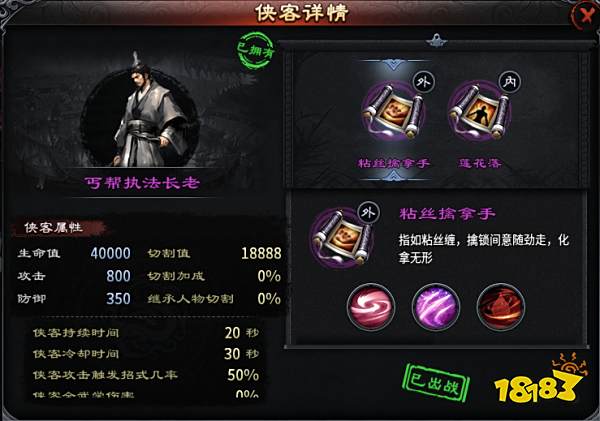Toggle the green 已出战 deployed stamp
This screenshot has height=421, width=600.
coord(437,383)
